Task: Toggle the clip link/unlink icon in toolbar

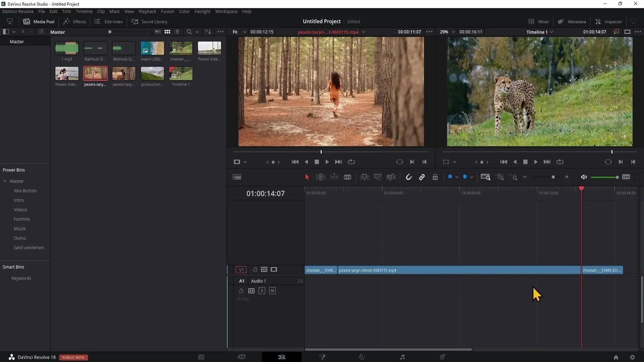Action: point(422,177)
